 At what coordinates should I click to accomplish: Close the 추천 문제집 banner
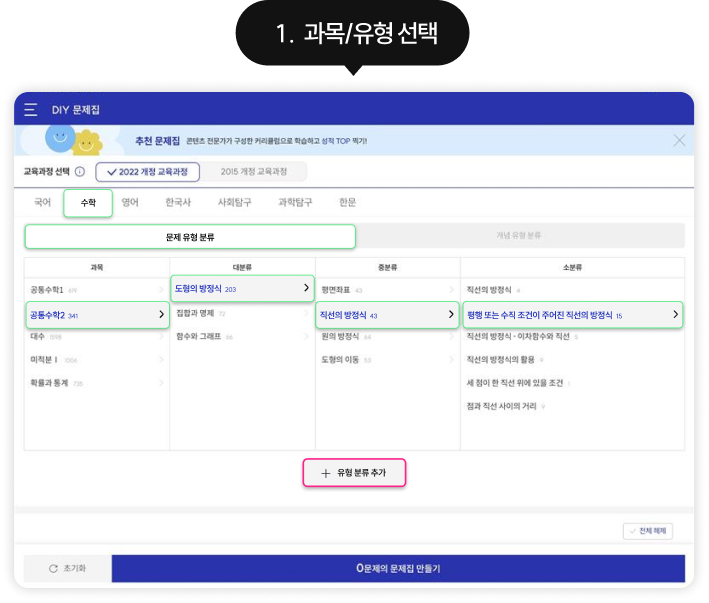pyautogui.click(x=680, y=140)
